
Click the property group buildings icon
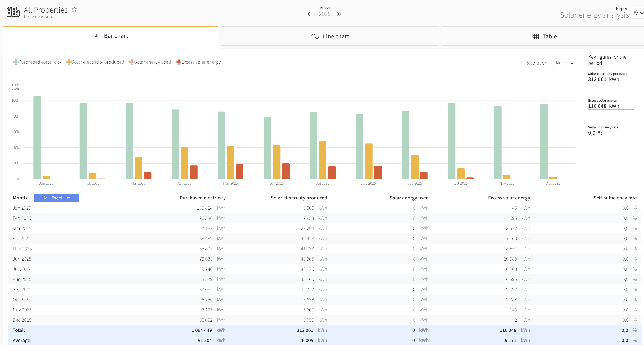coord(13,12)
